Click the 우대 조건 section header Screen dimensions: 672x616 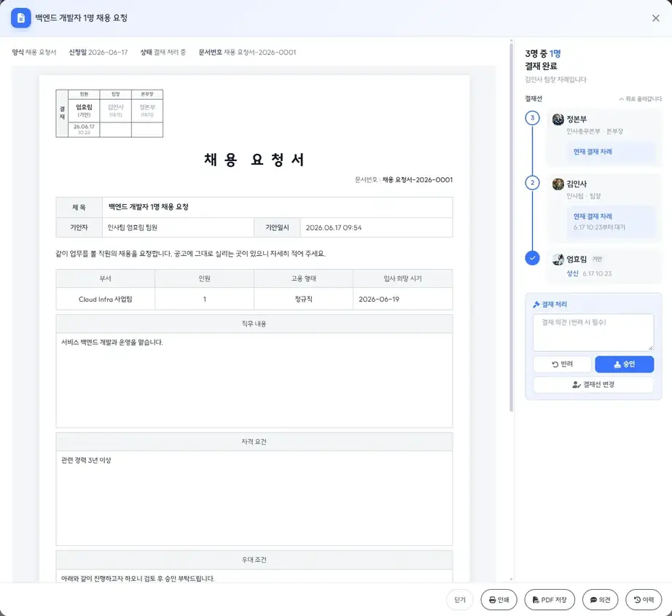(254, 560)
